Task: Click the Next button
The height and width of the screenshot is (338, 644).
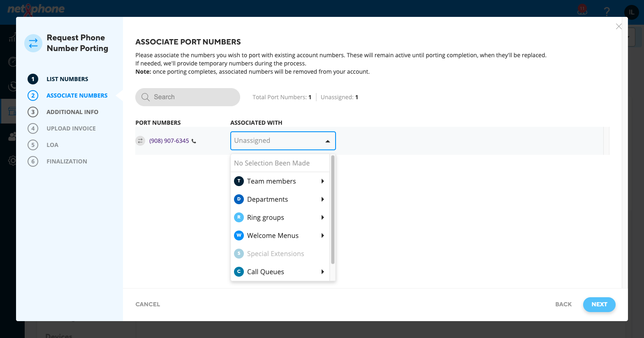Action: pos(599,304)
